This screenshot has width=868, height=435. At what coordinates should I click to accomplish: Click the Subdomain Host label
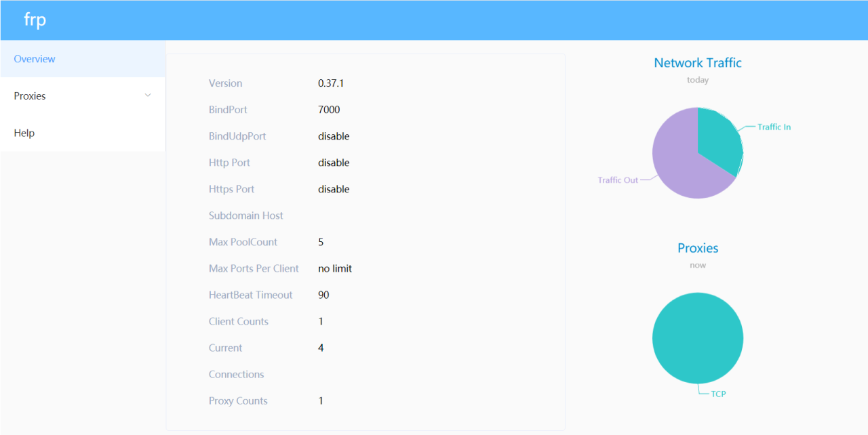click(246, 215)
